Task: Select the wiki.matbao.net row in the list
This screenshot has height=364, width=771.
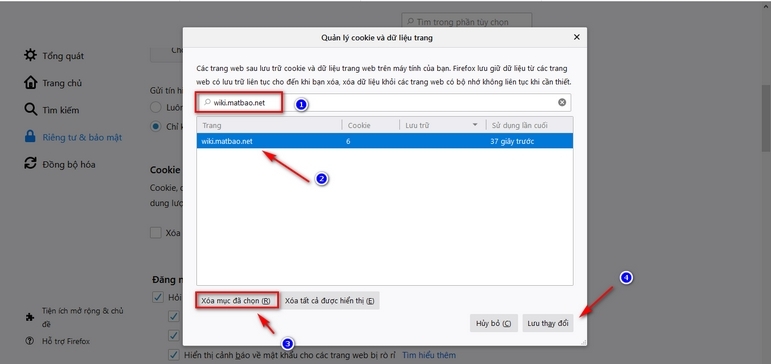Action: [x=385, y=141]
